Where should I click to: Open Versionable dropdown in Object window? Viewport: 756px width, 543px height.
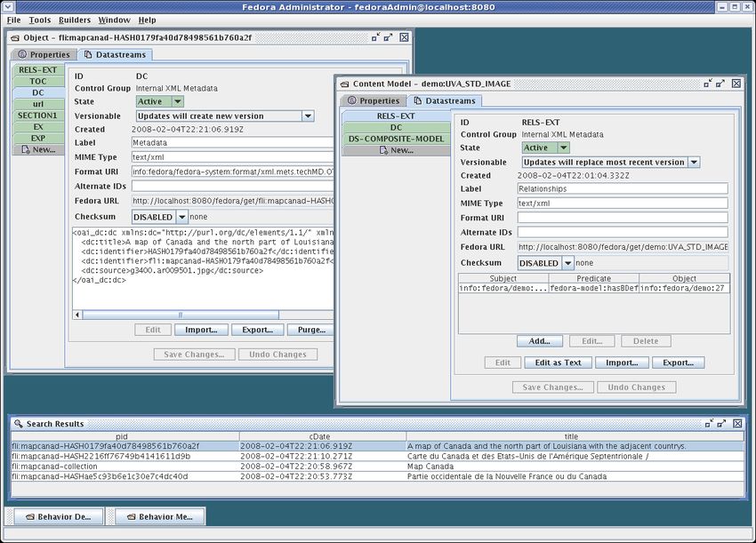click(308, 116)
